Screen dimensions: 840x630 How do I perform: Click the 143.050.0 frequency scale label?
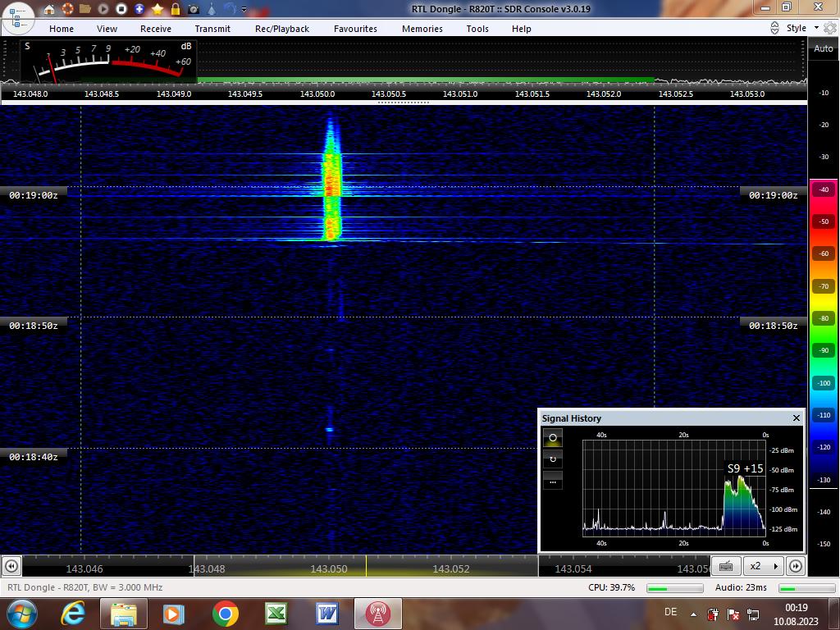(317, 94)
